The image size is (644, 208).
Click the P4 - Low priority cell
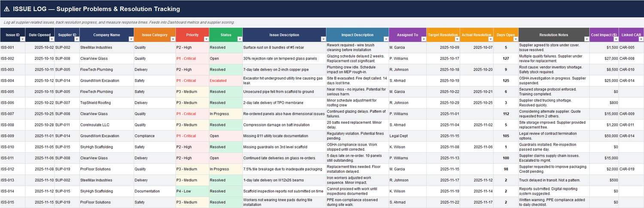[192, 191]
